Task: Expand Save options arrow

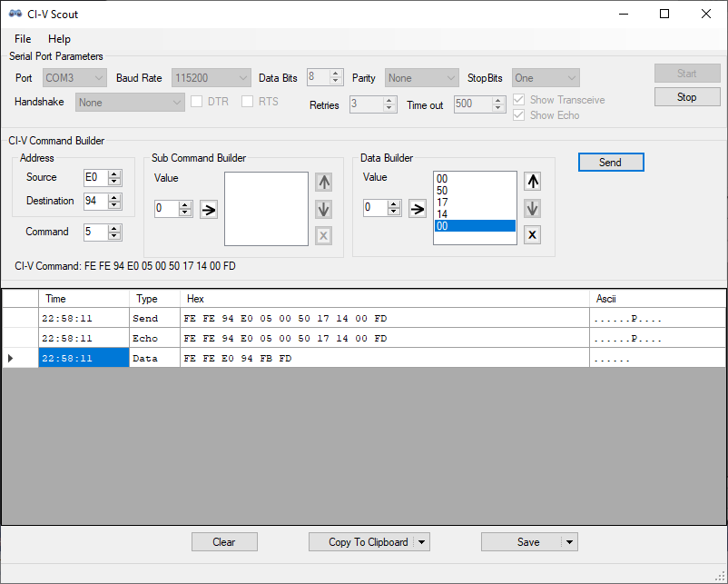Action: click(x=570, y=542)
